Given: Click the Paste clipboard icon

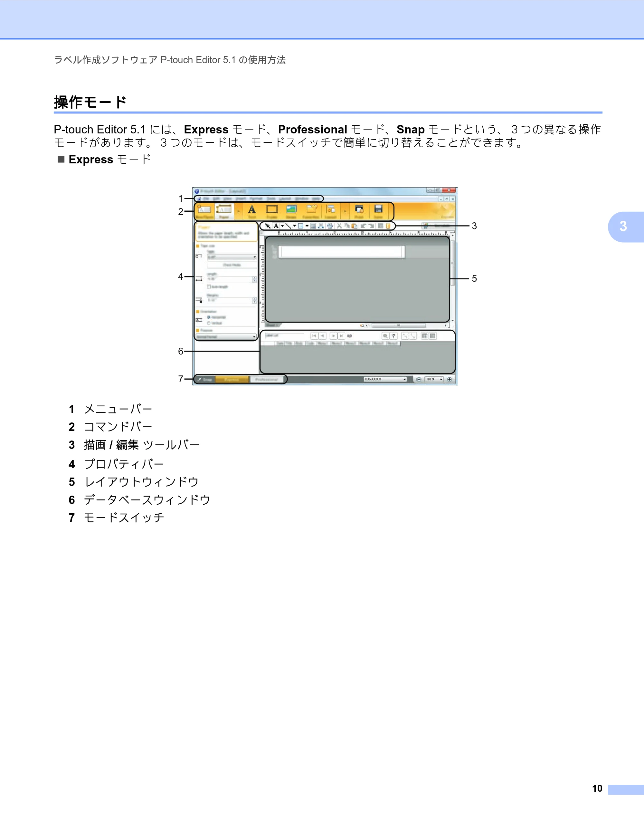Looking at the screenshot, I should click(x=355, y=226).
